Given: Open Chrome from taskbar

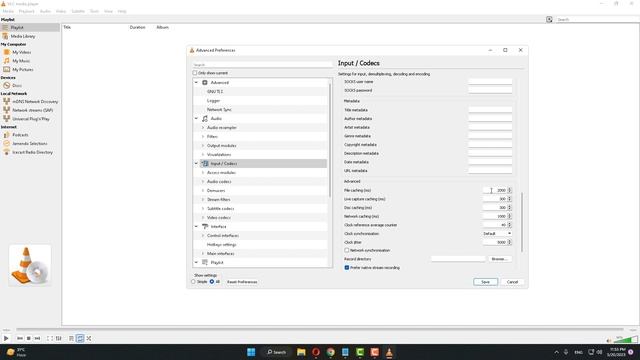Looking at the screenshot, I should click(331, 352).
